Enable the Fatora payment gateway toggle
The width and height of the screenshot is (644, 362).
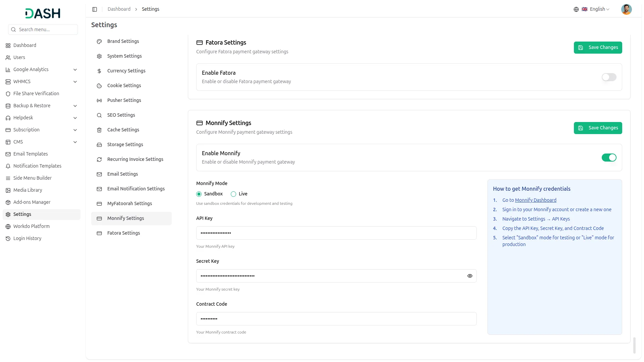pos(609,77)
